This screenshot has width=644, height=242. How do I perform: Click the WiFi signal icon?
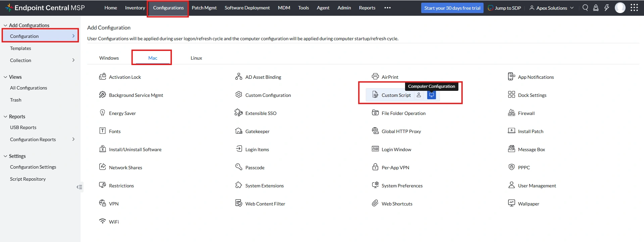click(x=102, y=221)
